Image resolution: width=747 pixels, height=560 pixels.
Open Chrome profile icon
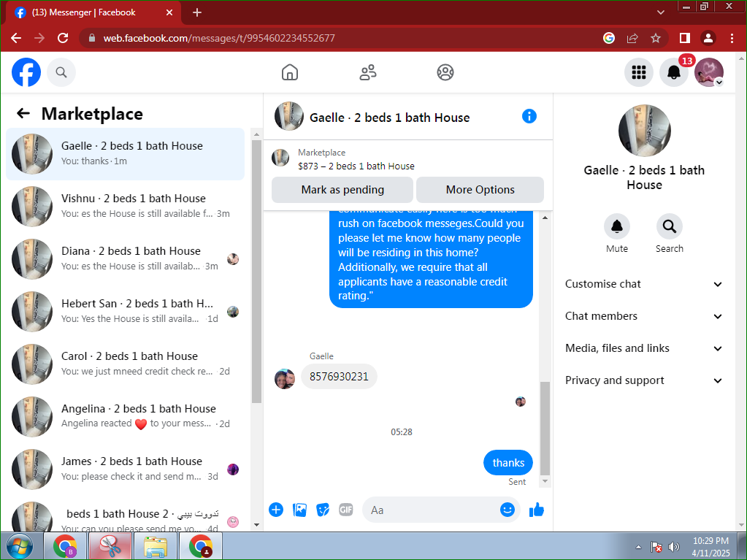(708, 38)
